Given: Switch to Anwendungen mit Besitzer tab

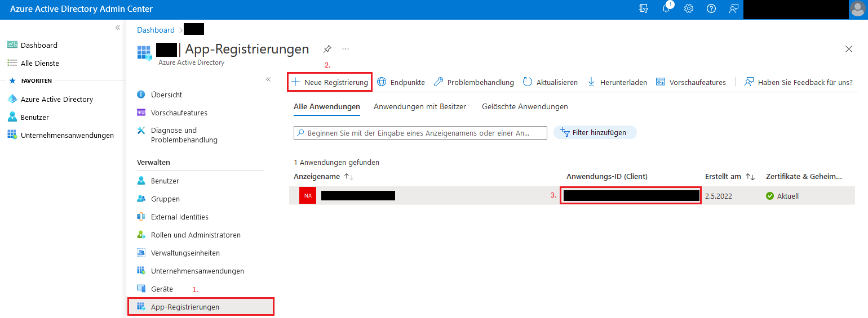Looking at the screenshot, I should click(420, 106).
